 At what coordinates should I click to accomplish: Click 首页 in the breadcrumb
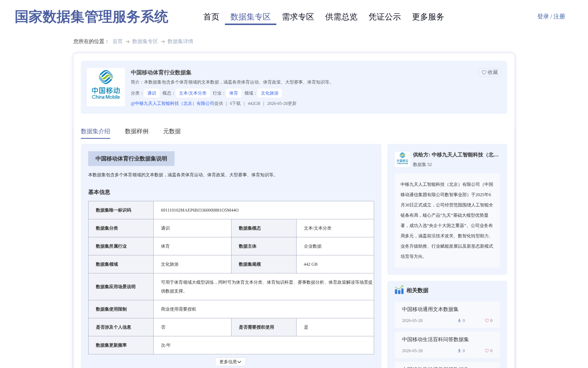(118, 42)
